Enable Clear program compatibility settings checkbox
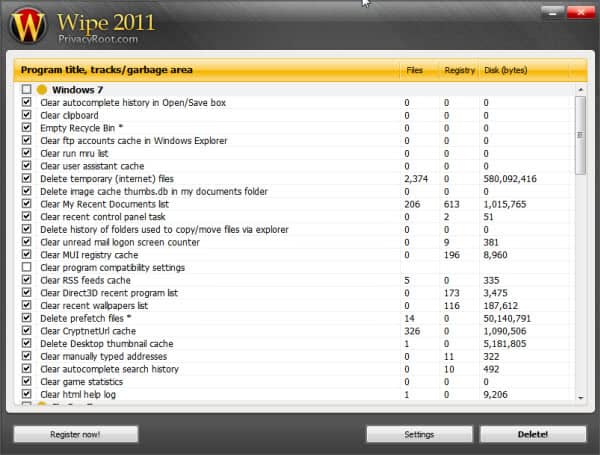600x455 pixels. [x=26, y=267]
